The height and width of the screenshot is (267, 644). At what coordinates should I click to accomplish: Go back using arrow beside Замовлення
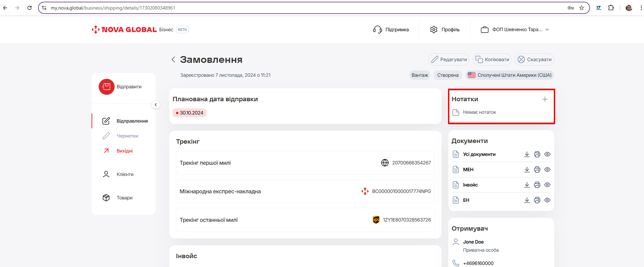point(173,59)
